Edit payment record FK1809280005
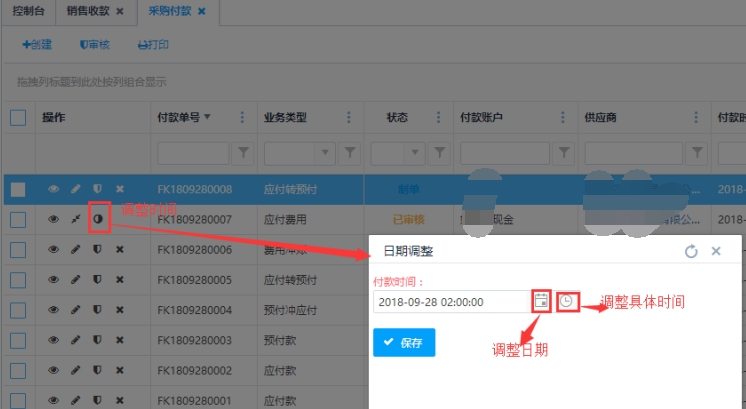Viewport: 746px width, 409px height. (76, 280)
